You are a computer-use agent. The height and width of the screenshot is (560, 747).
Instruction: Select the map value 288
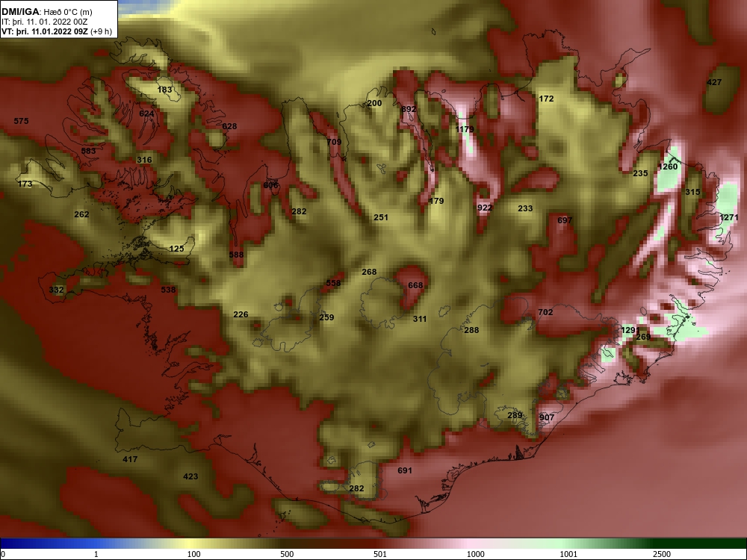click(471, 330)
